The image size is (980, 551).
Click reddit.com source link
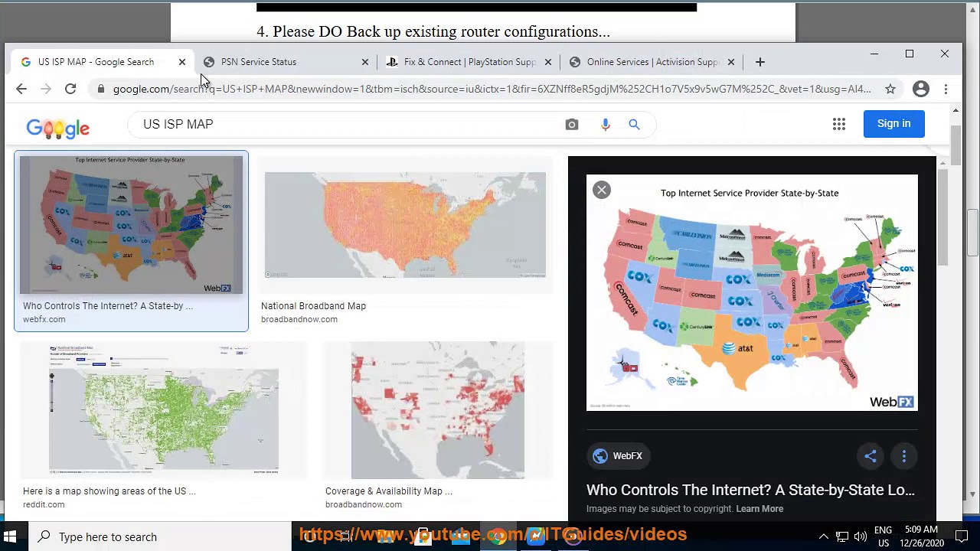(x=44, y=504)
